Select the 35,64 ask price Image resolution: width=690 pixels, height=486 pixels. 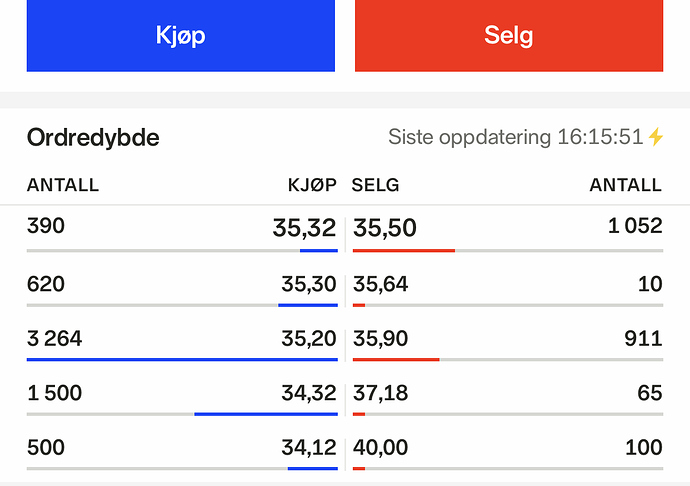380,284
